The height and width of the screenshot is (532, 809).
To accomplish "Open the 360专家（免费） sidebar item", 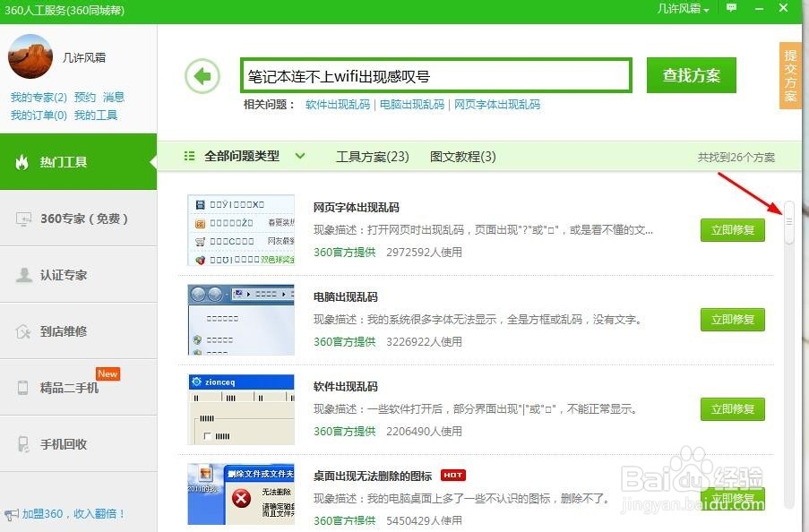I will pyautogui.click(x=79, y=219).
